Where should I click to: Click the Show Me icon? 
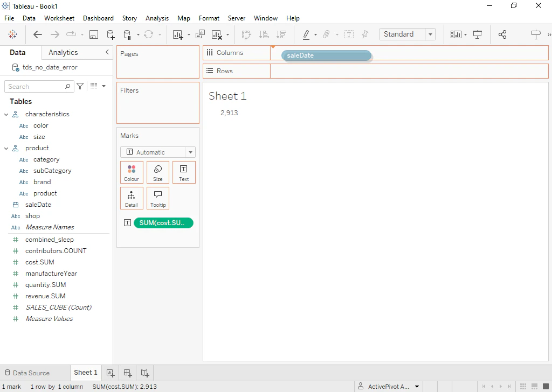[536, 34]
